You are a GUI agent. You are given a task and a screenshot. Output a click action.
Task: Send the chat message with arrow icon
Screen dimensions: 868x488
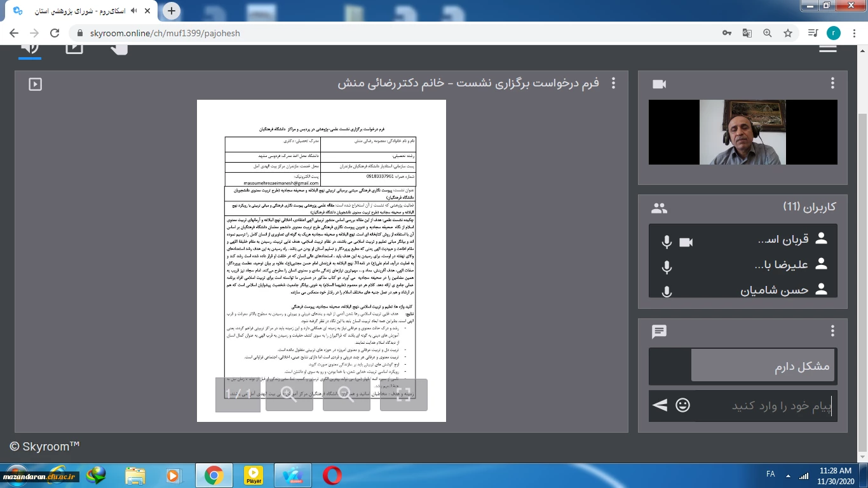click(660, 405)
